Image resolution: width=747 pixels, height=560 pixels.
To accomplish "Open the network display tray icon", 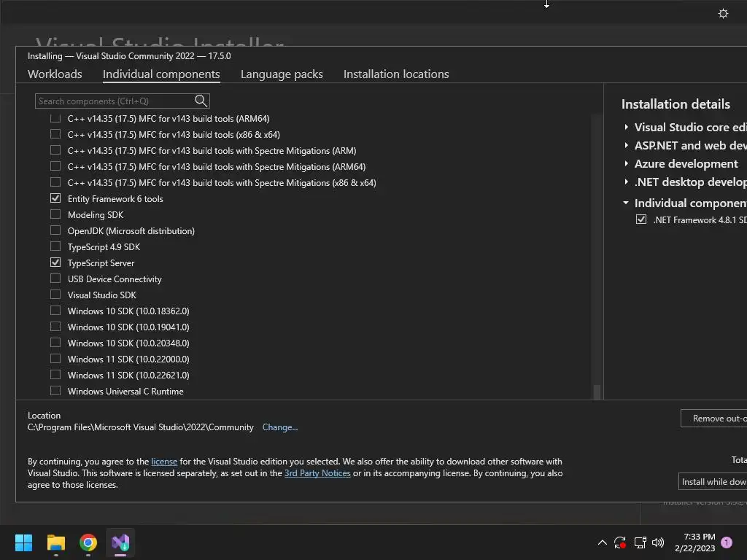I will (640, 542).
